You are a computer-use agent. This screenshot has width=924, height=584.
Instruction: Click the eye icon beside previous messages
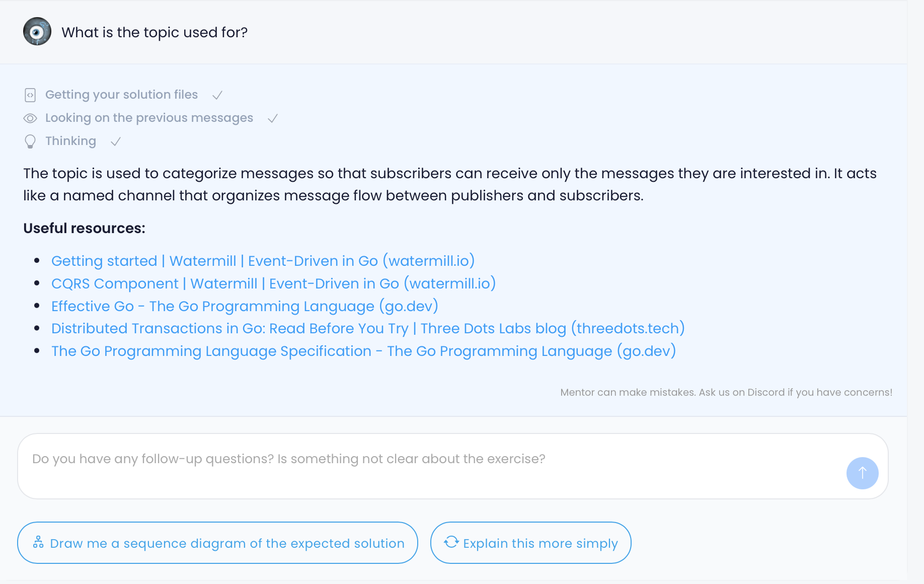point(30,118)
